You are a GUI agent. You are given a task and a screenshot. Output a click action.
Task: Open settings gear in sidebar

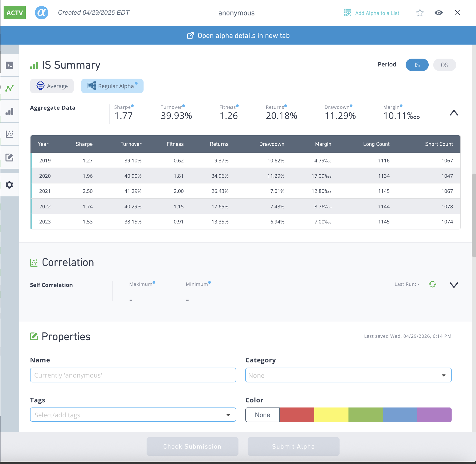[10, 185]
